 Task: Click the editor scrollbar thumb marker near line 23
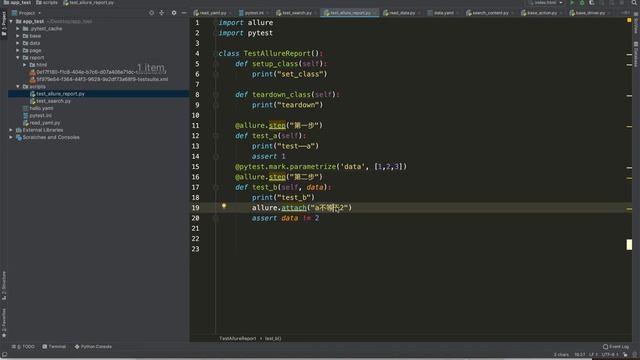tap(629, 244)
